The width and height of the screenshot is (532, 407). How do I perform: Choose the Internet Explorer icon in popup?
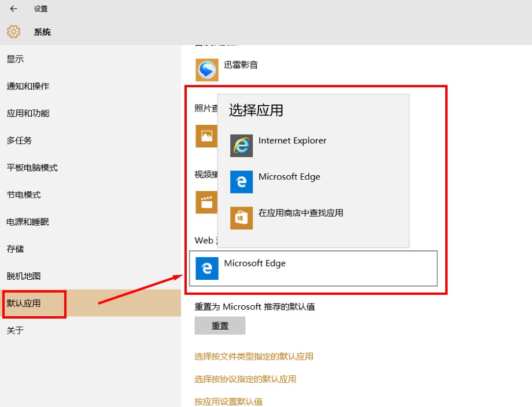242,146
